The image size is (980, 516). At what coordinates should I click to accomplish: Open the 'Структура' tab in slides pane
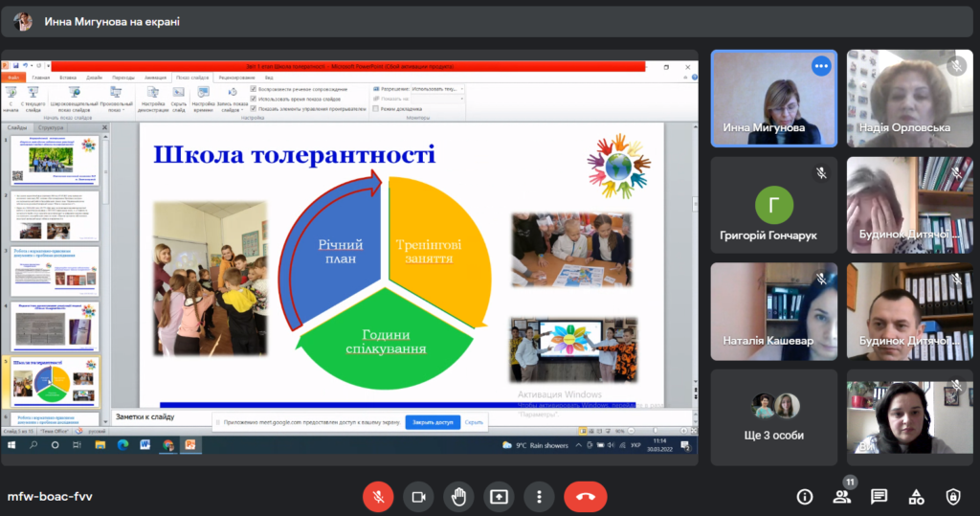coord(51,127)
